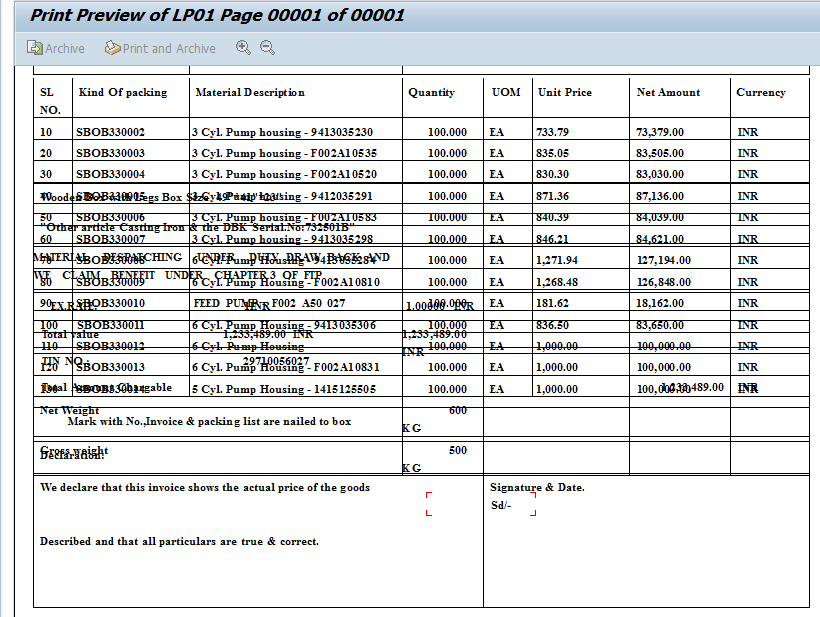The image size is (820, 617).
Task: Select the SL NO. column header
Action: pyautogui.click(x=50, y=101)
